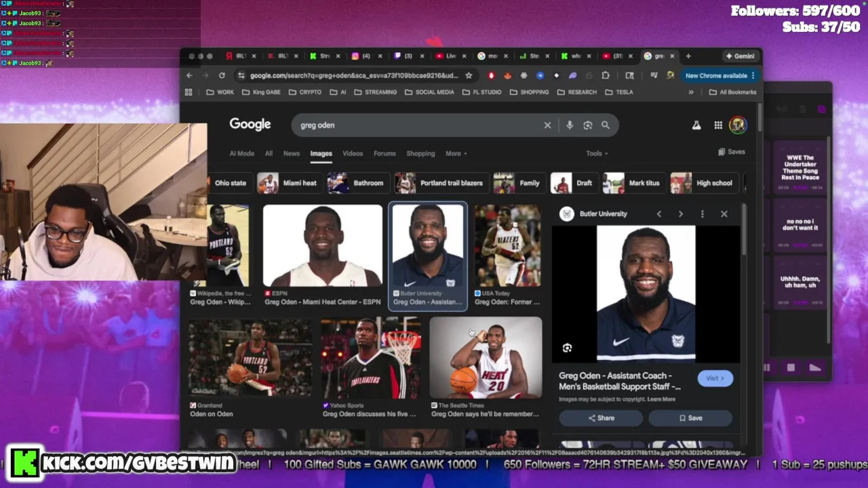
Task: Open preview panel three-dot options
Action: (x=702, y=214)
